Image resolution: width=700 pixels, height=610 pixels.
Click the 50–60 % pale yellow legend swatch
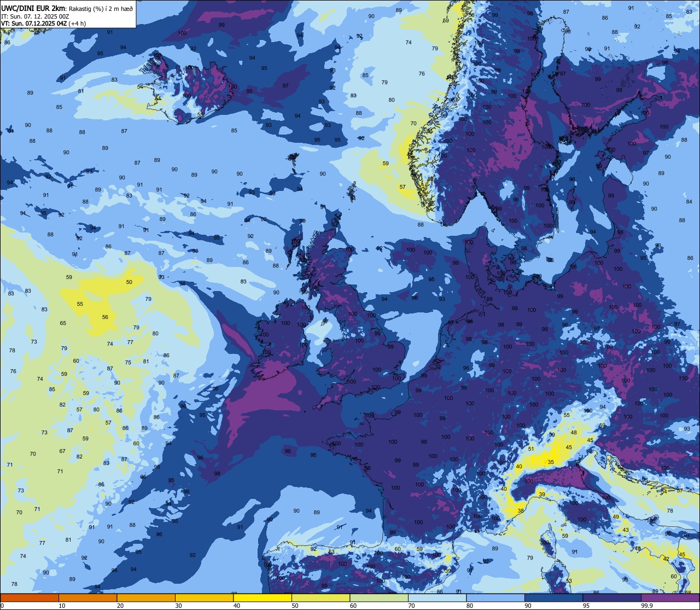(320, 597)
